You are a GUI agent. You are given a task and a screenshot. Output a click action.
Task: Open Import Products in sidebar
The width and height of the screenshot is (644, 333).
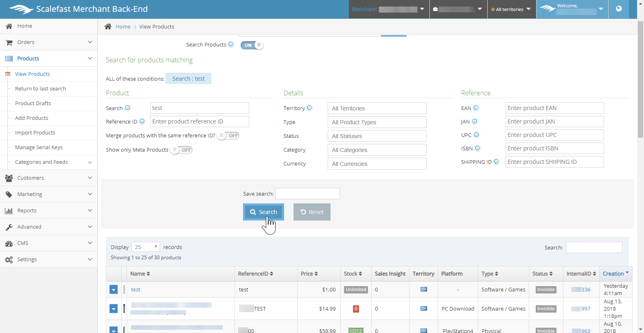click(x=35, y=132)
